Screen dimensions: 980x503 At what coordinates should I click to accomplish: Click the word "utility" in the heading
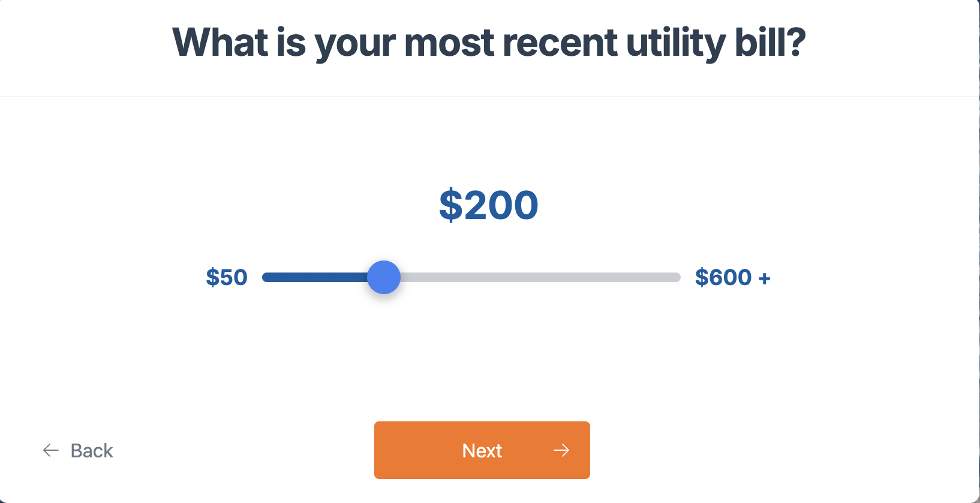point(675,43)
